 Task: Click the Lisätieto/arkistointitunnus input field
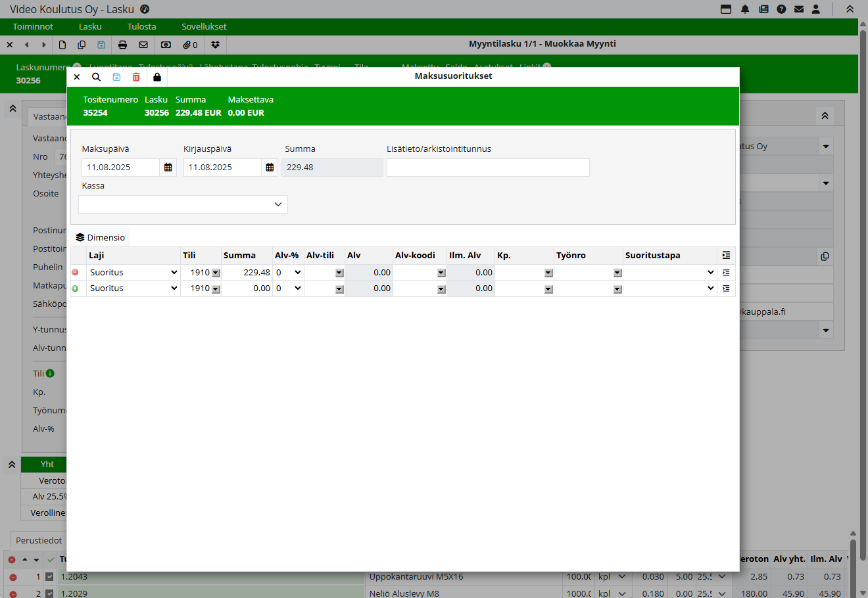488,168
